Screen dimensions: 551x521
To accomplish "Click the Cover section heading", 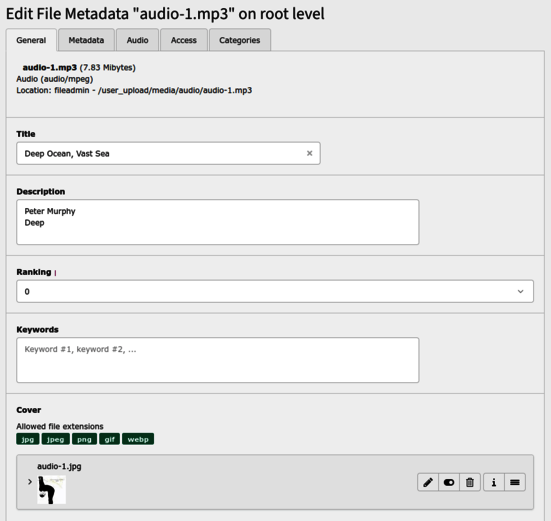I will (28, 410).
